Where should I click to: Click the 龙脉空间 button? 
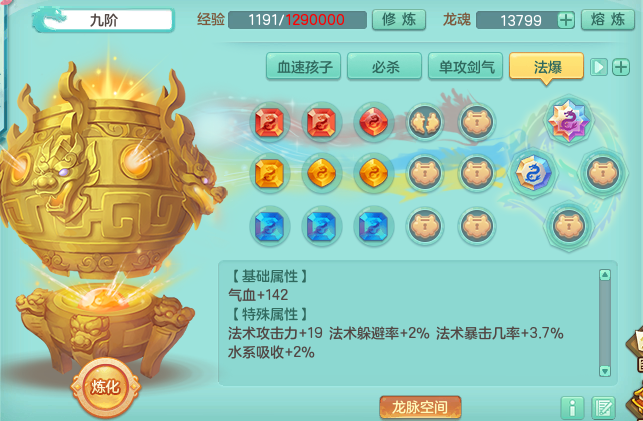tap(420, 407)
